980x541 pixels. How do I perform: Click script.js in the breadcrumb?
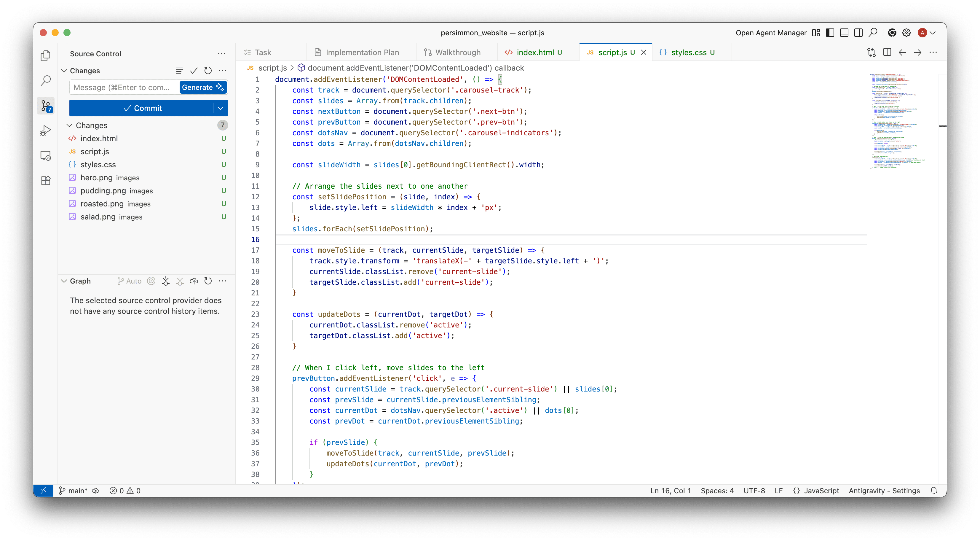(x=272, y=68)
